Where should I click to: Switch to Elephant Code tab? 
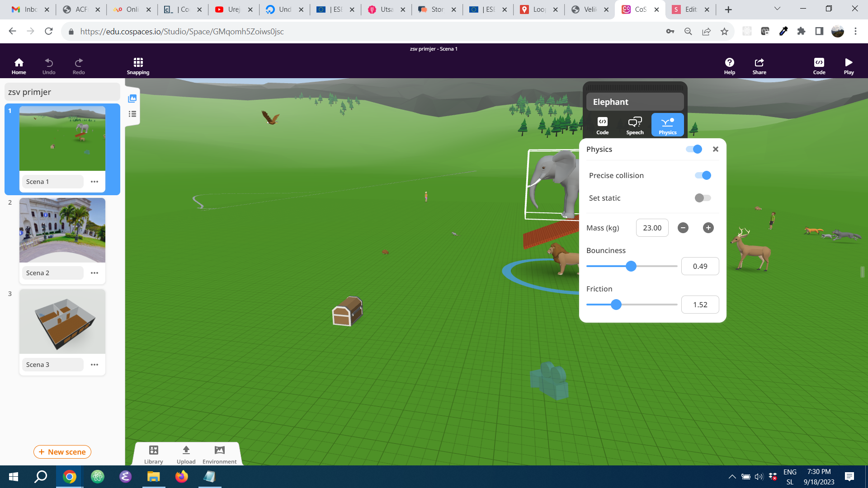coord(602,125)
